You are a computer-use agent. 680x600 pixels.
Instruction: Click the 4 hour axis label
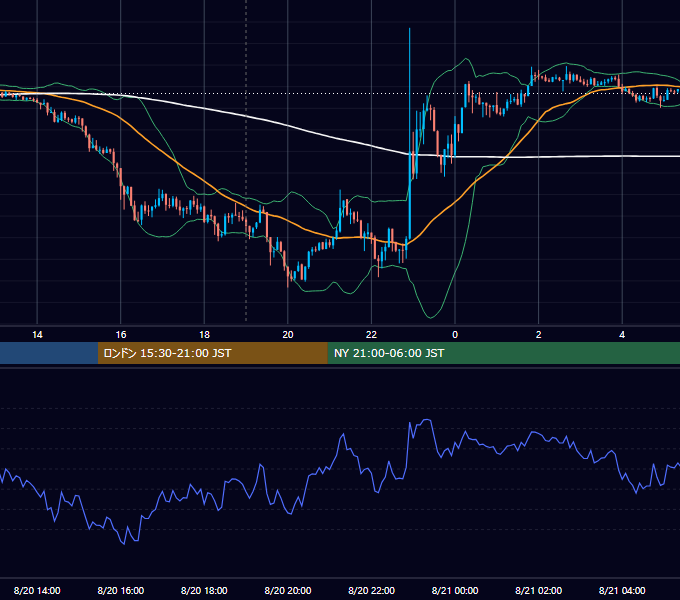(622, 335)
